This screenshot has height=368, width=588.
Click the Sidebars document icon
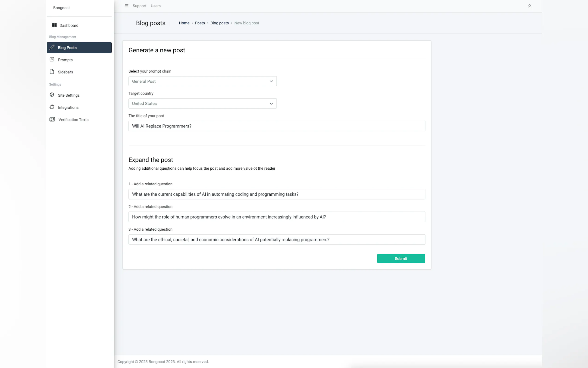(x=52, y=72)
